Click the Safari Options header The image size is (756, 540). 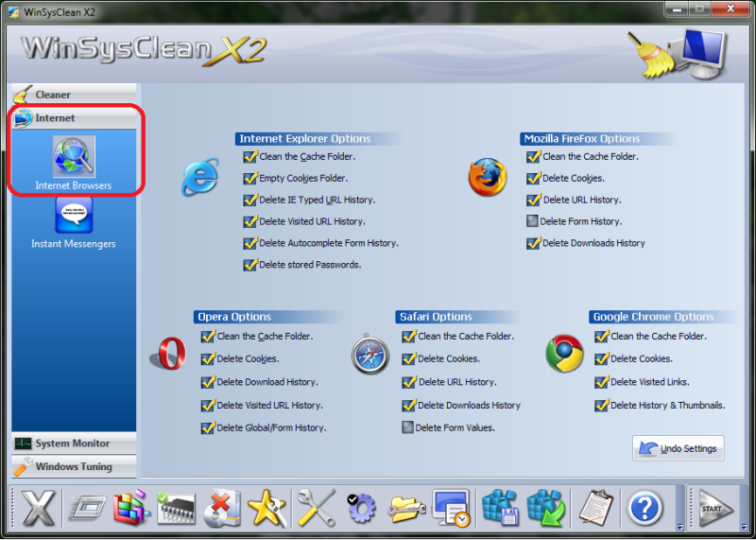coord(457,317)
